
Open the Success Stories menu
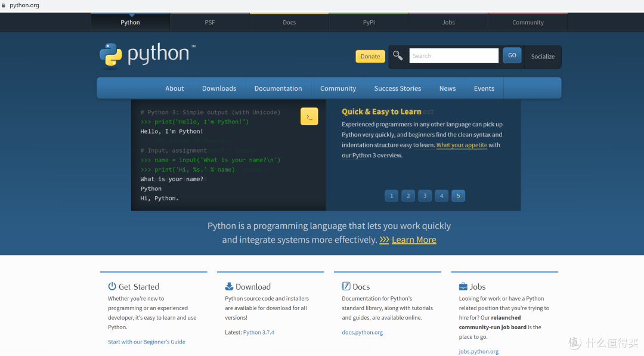tap(398, 88)
